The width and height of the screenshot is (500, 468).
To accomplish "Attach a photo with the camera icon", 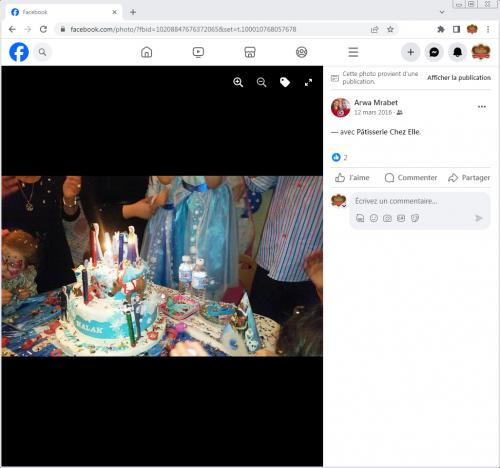I will click(x=387, y=218).
